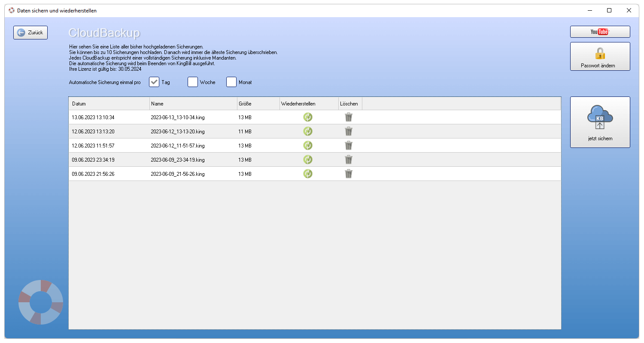Uncheck the Tag option
The width and height of the screenshot is (644, 343).
point(154,82)
